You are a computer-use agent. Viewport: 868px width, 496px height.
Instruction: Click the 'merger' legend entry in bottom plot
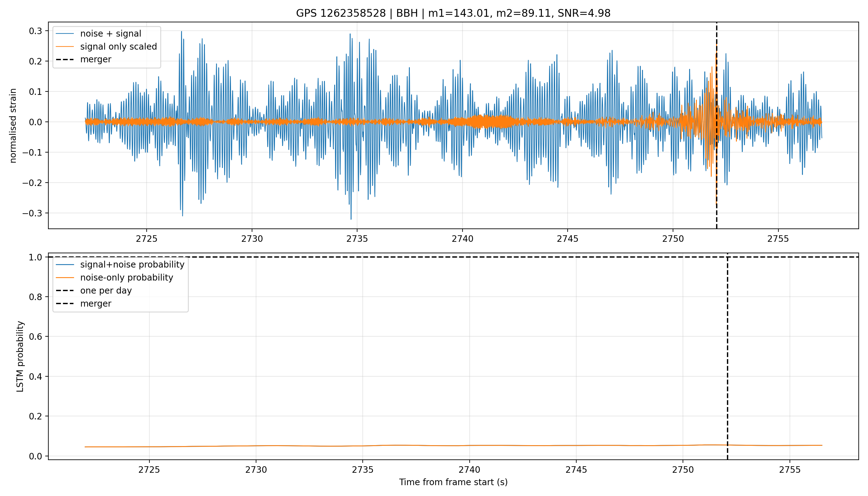(x=96, y=303)
